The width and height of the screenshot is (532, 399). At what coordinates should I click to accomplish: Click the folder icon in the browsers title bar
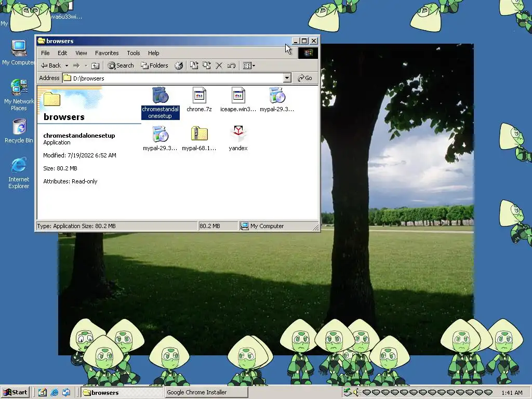tap(42, 41)
